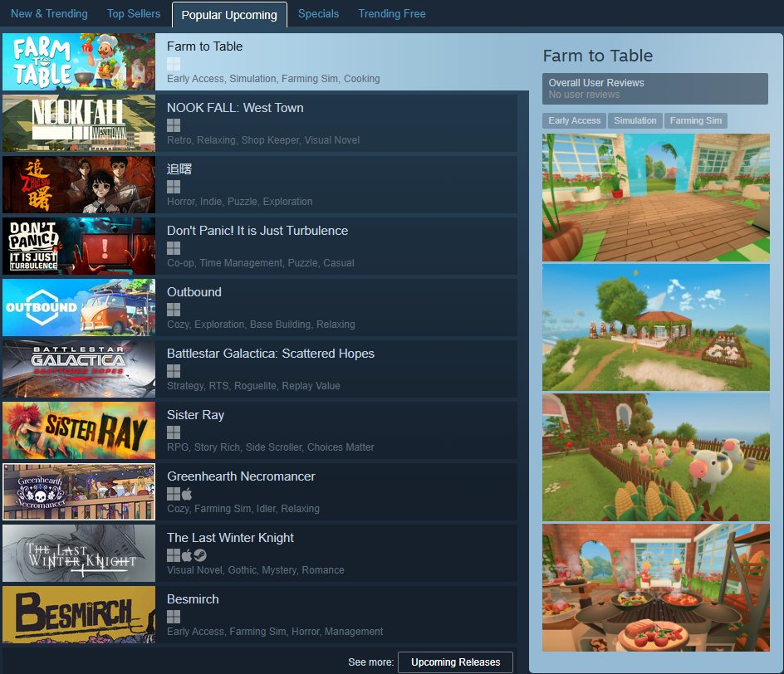Click the Windows icon under Farm to Table

pyautogui.click(x=174, y=64)
